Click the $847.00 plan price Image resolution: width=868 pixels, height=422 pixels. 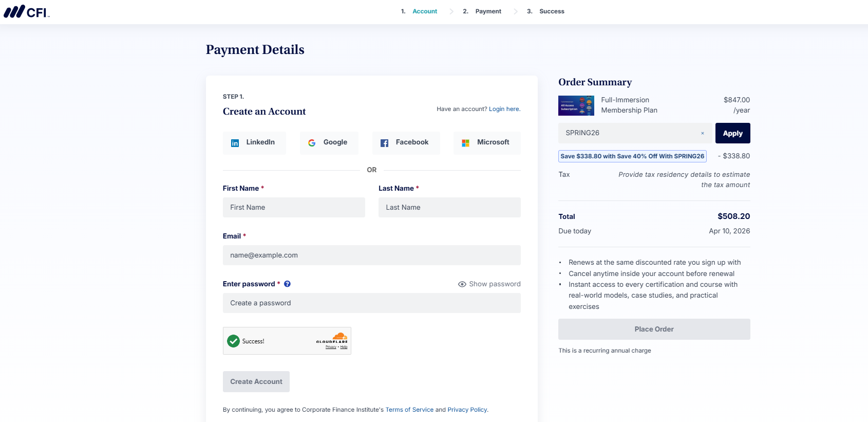tap(737, 100)
